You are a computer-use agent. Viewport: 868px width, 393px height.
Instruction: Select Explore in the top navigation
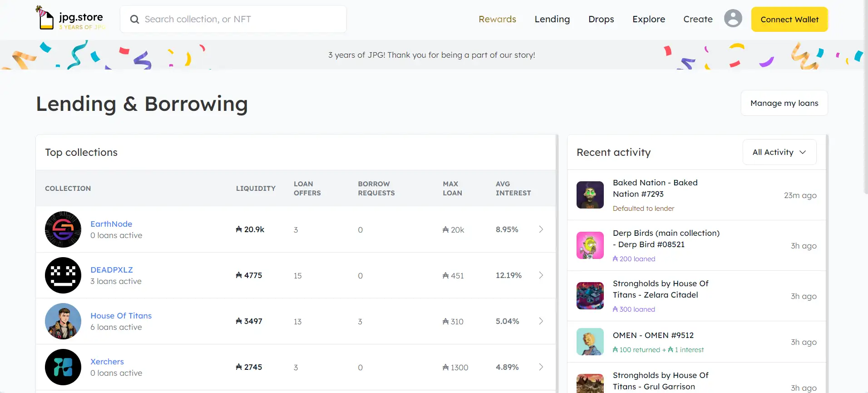tap(648, 19)
